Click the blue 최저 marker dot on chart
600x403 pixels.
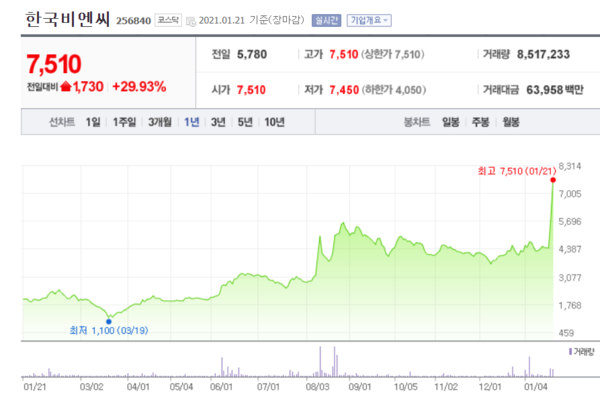[x=109, y=321]
